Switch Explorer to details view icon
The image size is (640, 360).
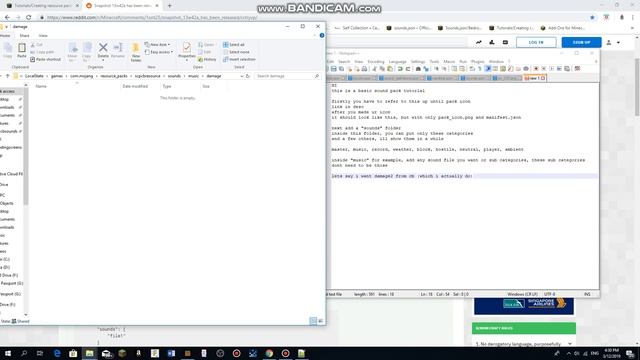click(x=313, y=321)
